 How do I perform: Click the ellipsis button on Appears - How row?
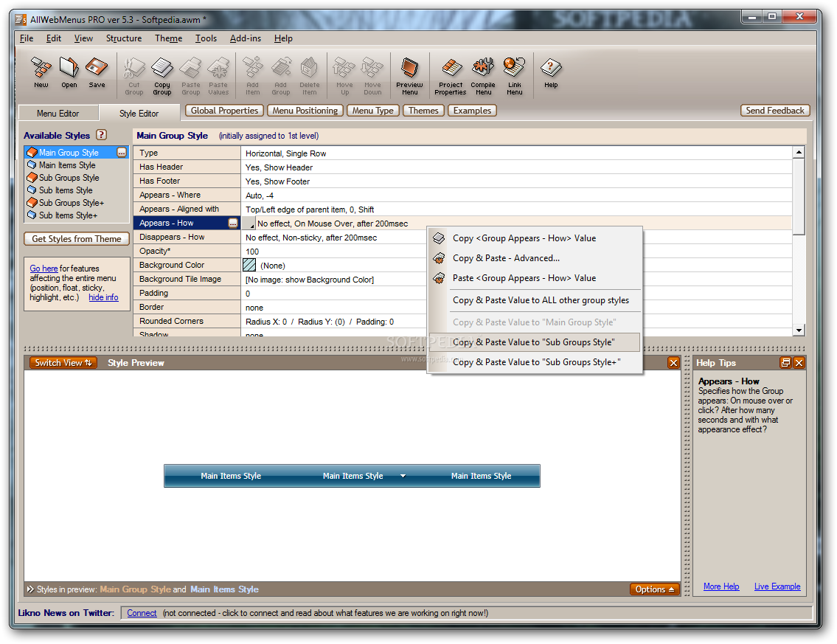pyautogui.click(x=233, y=224)
